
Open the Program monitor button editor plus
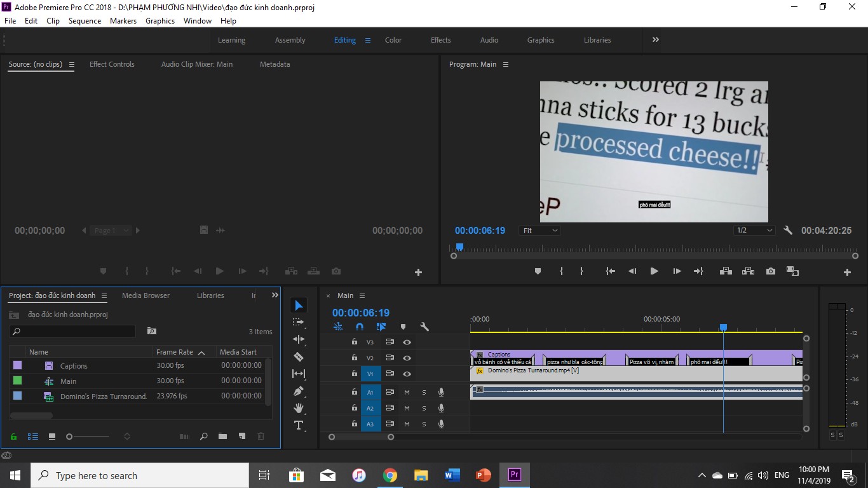pos(847,272)
